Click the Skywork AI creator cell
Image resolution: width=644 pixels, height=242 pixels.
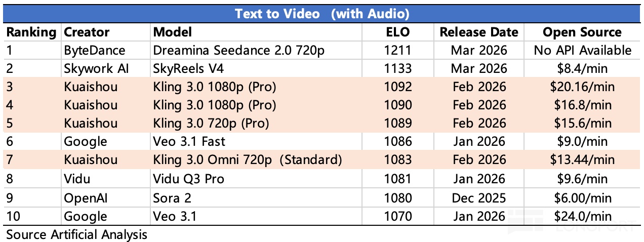coord(96,68)
